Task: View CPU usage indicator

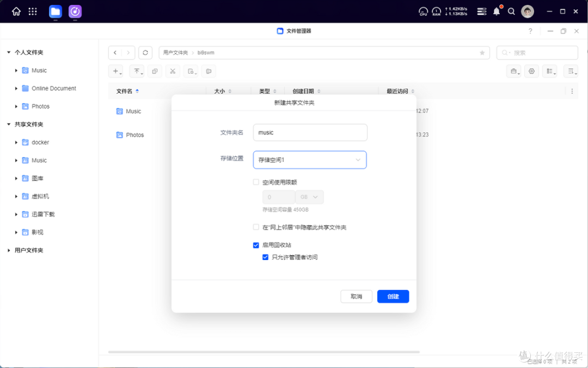Action: pos(423,11)
